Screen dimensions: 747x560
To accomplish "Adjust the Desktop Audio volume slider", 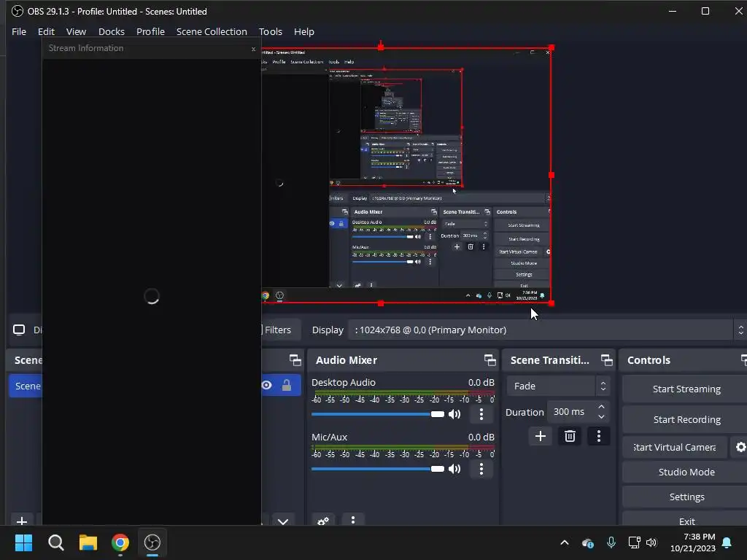I will coord(377,414).
